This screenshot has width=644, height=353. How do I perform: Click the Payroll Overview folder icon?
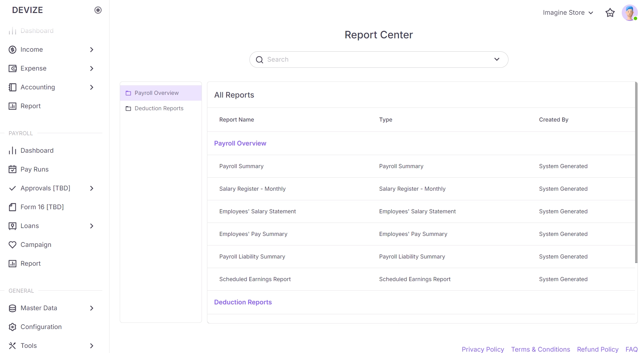click(128, 93)
